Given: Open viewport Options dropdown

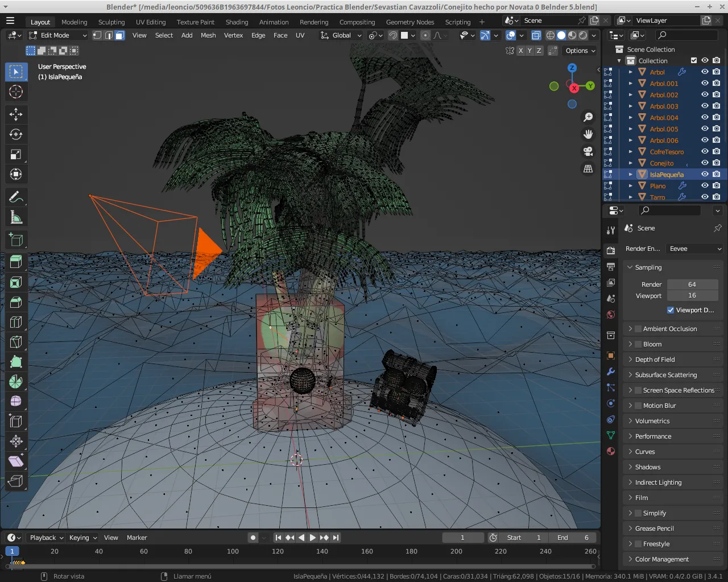Looking at the screenshot, I should point(580,51).
